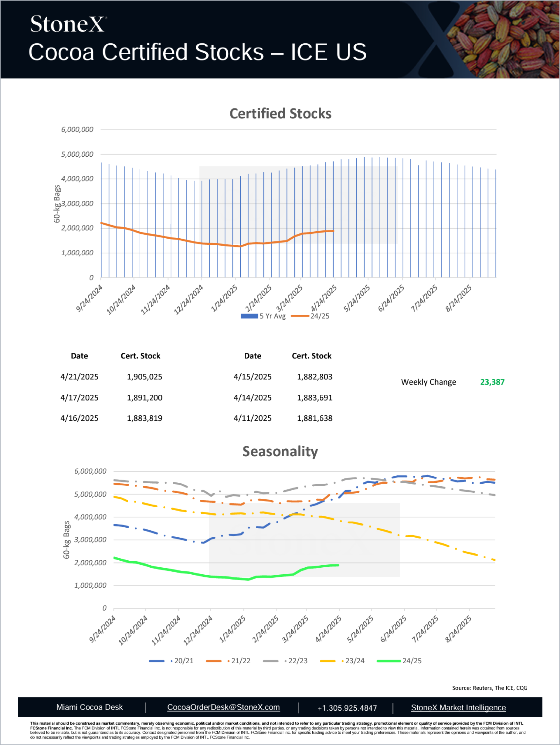Click the cocoa pods header image
This screenshot has height=745, width=560.
pos(505,39)
